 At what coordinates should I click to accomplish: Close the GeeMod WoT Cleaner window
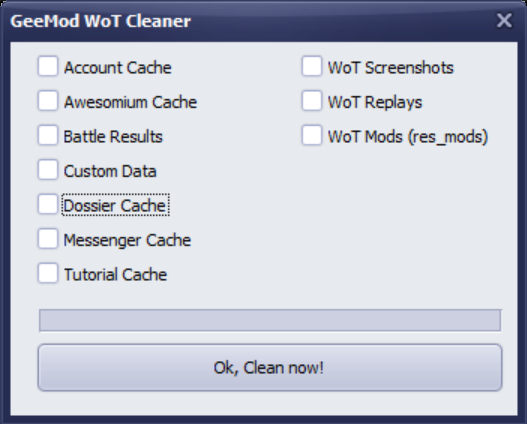504,20
